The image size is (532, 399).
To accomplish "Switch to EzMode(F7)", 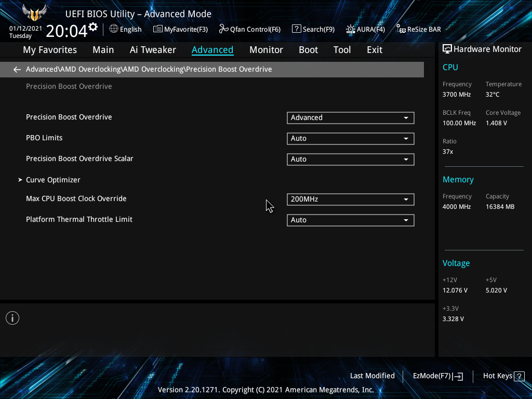I will pyautogui.click(x=437, y=376).
